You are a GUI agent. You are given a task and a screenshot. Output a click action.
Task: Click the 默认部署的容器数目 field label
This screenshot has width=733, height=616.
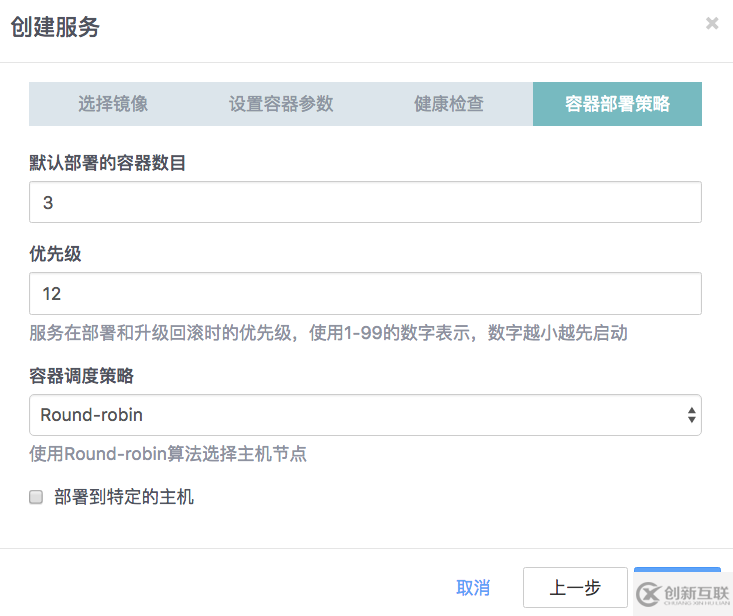coord(108,163)
